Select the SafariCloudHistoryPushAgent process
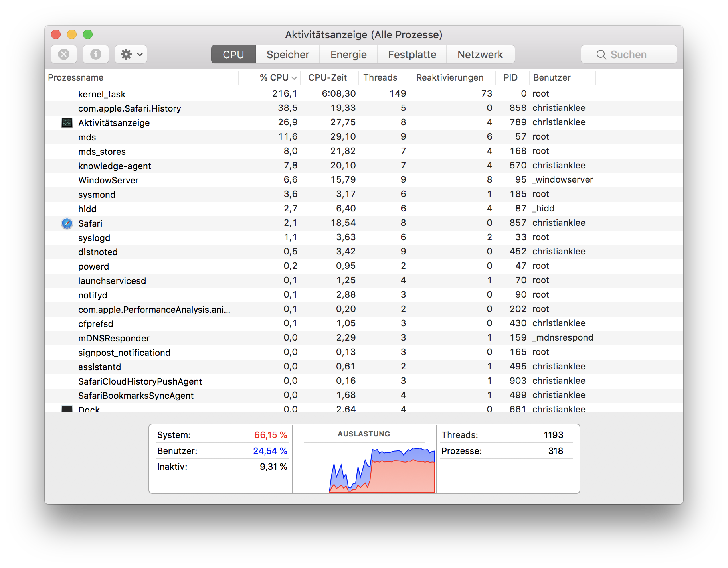 click(x=364, y=381)
